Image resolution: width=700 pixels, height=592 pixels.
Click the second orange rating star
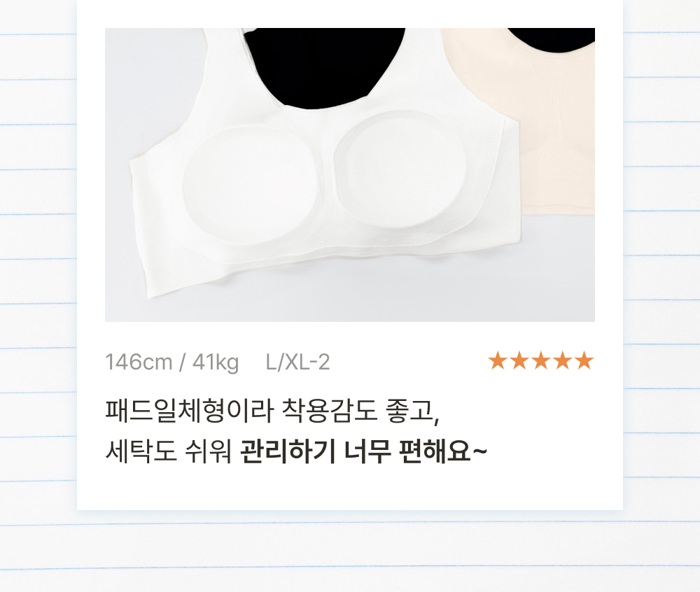click(519, 360)
